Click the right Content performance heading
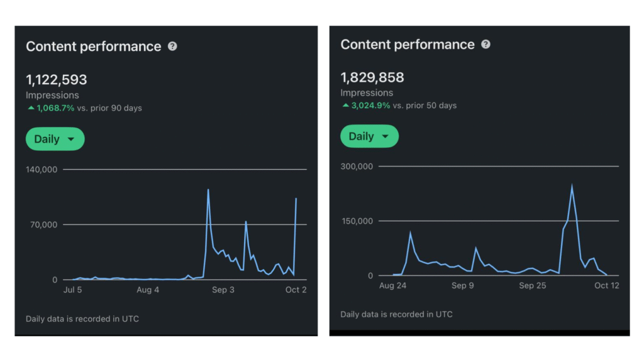This screenshot has height=362, width=644. click(408, 44)
